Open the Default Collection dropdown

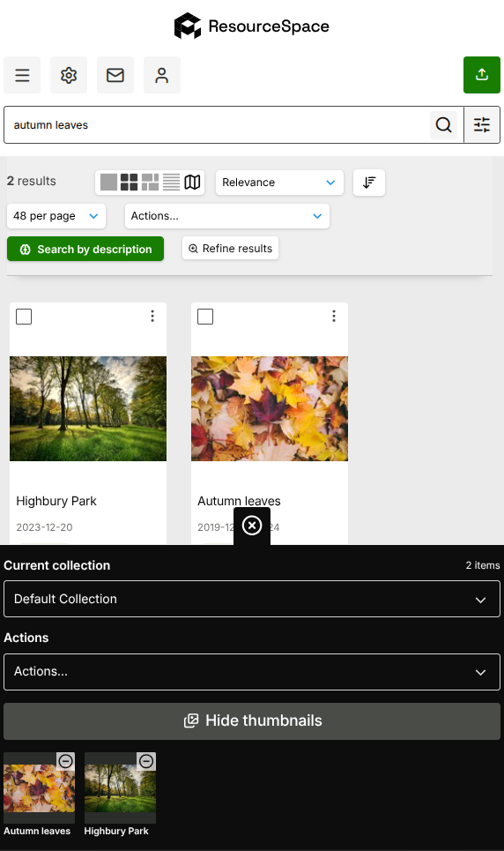(252, 599)
